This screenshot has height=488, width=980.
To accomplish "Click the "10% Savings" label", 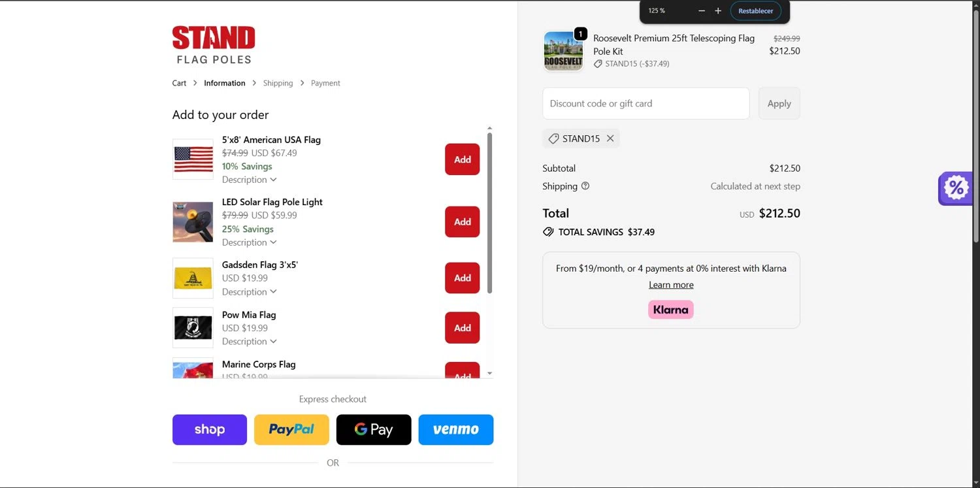I will (x=247, y=167).
